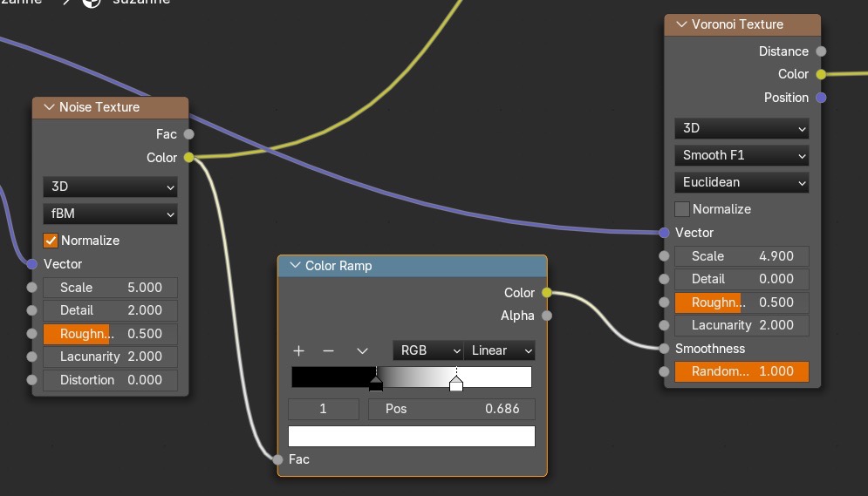868x496 pixels.
Task: Open the Linear interpolation dropdown
Action: (499, 350)
